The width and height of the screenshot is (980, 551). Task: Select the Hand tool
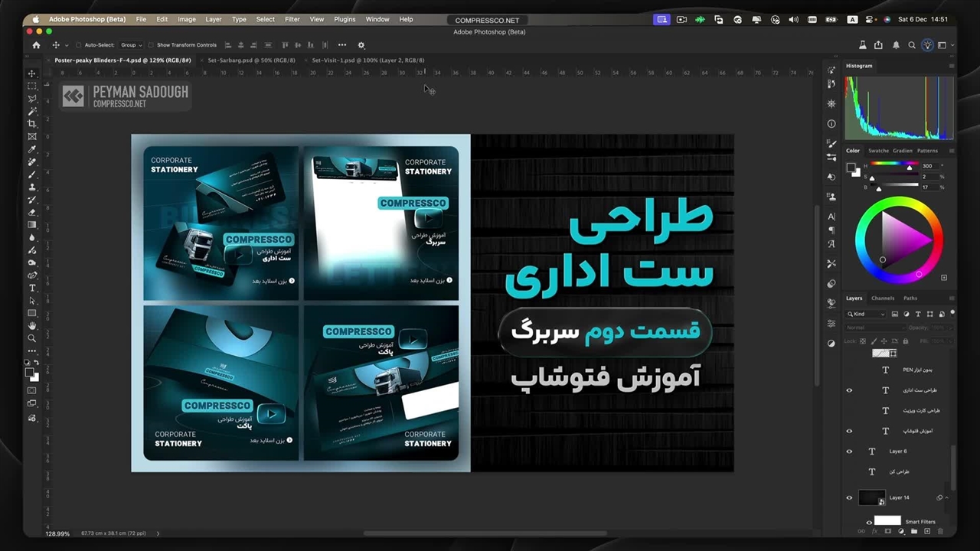(x=31, y=326)
